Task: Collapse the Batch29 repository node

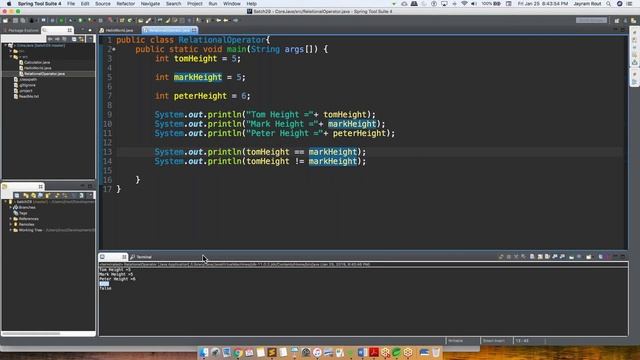Action: (6, 202)
